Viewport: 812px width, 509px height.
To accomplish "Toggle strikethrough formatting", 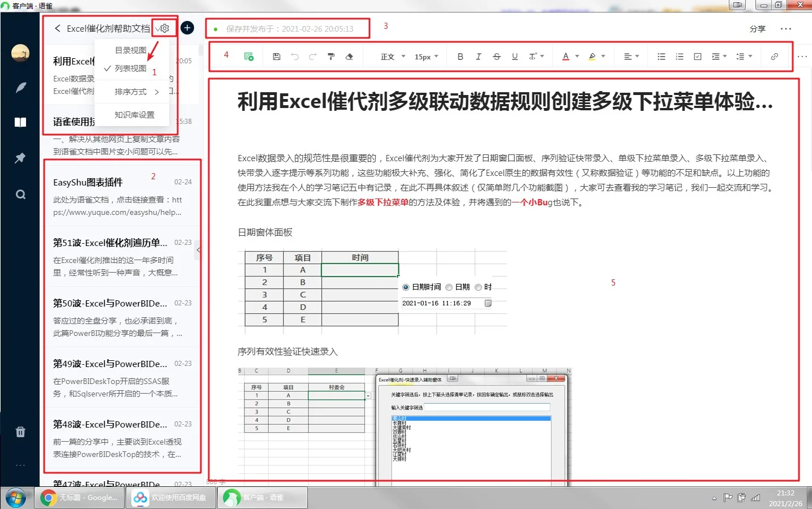I will point(496,57).
